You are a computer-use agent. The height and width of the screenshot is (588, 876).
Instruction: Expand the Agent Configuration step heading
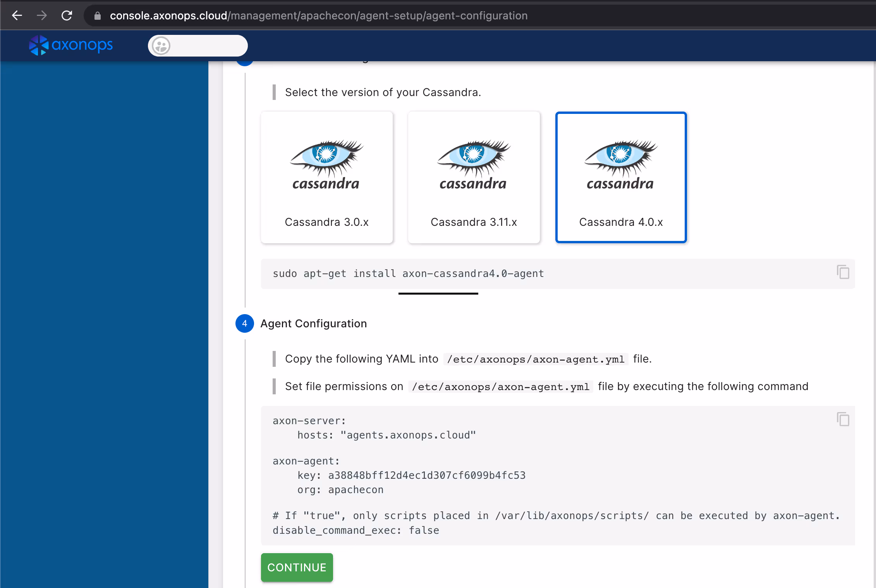(x=313, y=323)
